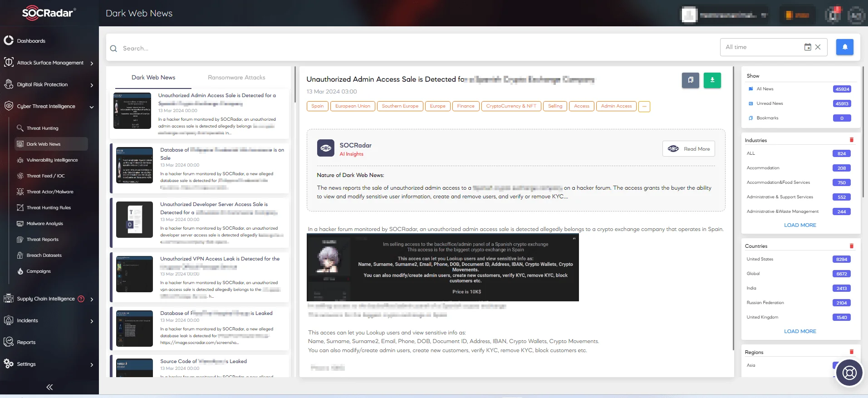Click the CryptoCurrency & NFT tag

pos(511,106)
